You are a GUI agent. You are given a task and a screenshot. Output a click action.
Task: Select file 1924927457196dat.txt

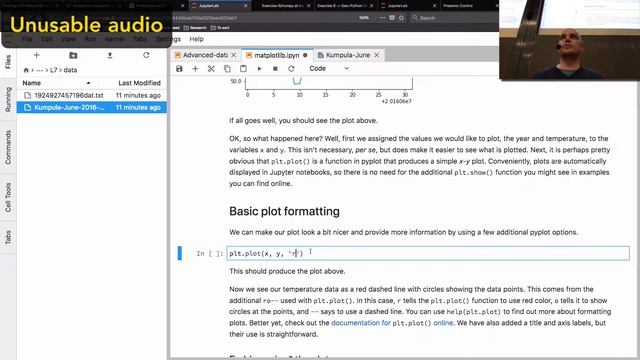[92, 95]
